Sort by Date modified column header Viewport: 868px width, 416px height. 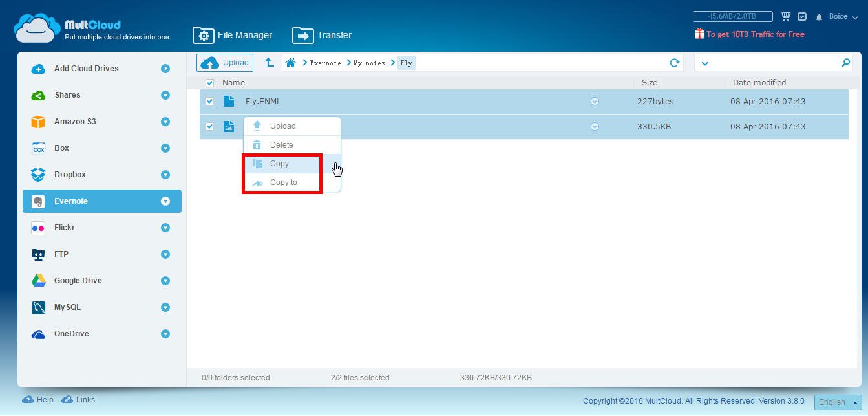pos(759,83)
